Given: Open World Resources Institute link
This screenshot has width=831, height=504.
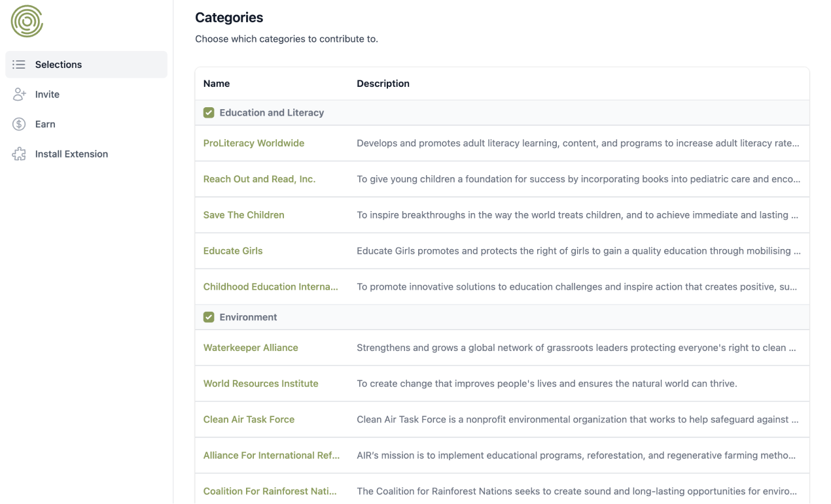Looking at the screenshot, I should 260,384.
